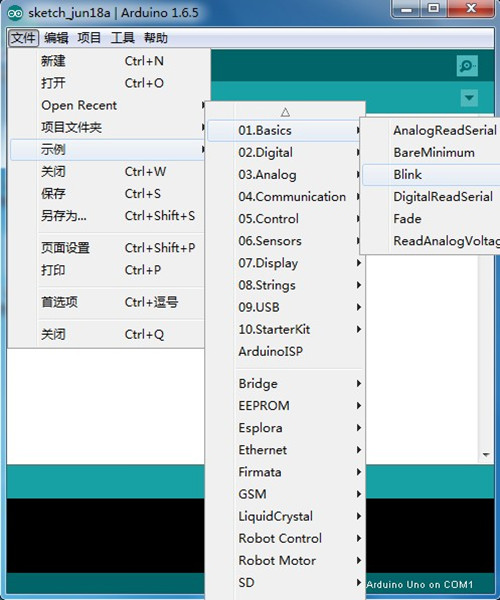Load the Fade example sketch
Viewport: 500px width, 600px height.
tap(431, 219)
